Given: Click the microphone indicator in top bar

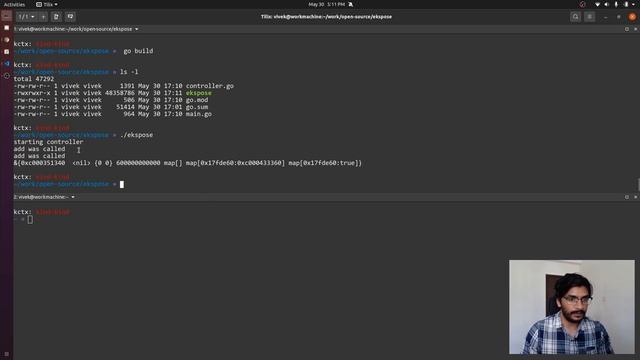Looking at the screenshot, I should [x=616, y=4].
